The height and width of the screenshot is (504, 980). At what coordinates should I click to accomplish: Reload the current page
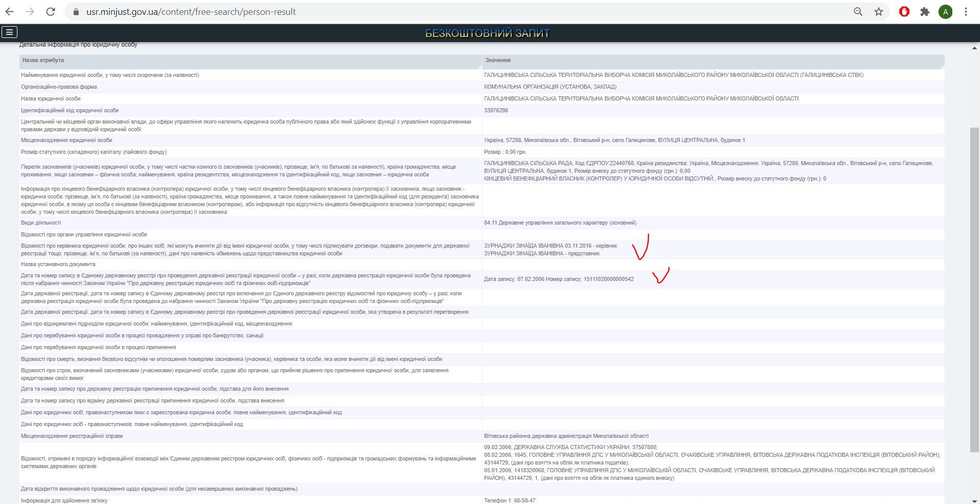point(50,11)
